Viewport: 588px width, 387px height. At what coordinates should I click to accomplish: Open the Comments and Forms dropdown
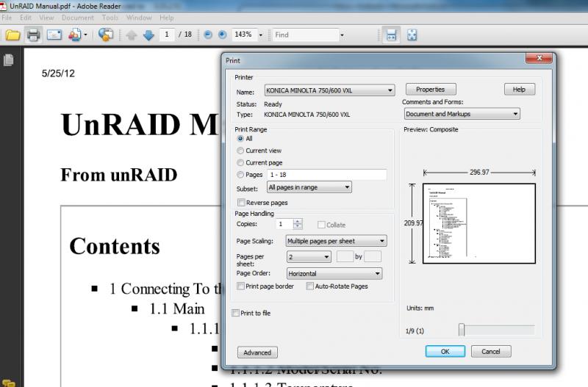tap(462, 114)
